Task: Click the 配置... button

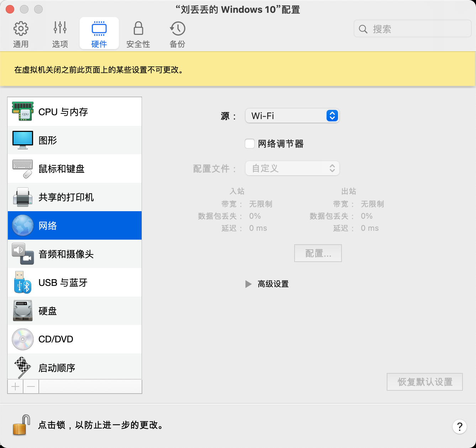Action: (318, 253)
